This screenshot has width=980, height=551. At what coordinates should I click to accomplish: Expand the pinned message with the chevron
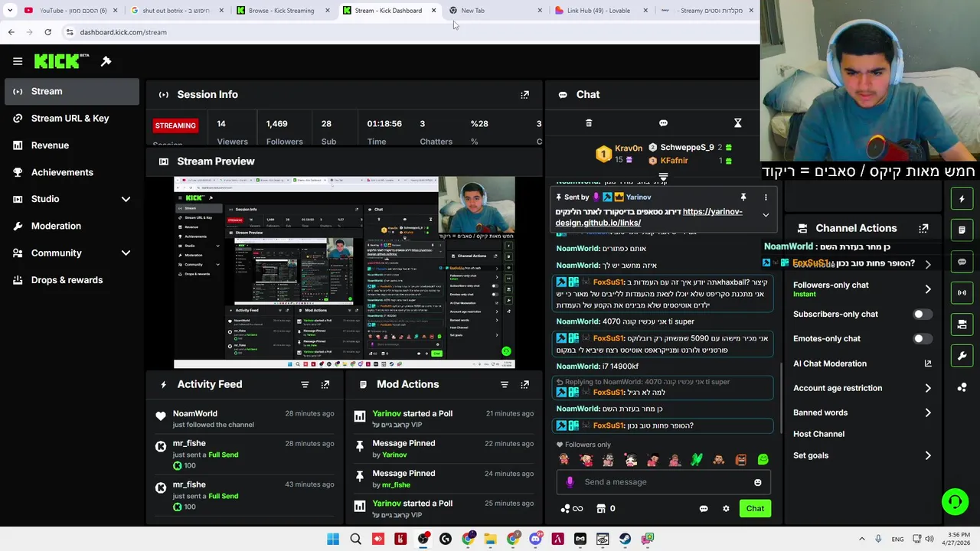(x=766, y=216)
